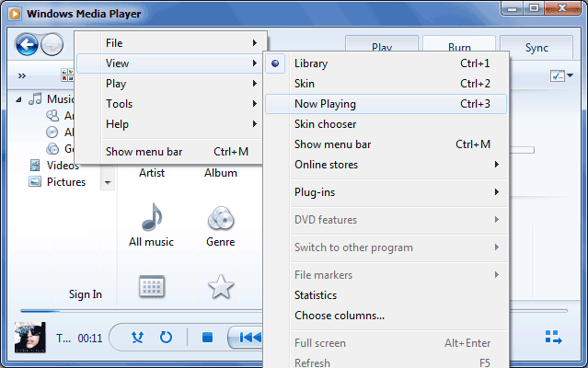The height and width of the screenshot is (368, 588).
Task: Open the Genre discs icon
Action: [x=221, y=218]
